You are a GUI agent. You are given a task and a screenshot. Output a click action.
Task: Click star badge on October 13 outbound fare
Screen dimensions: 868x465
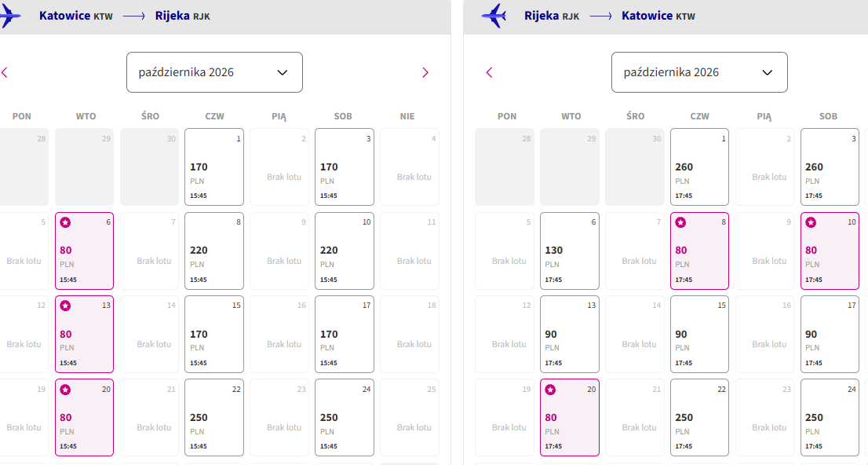[65, 306]
